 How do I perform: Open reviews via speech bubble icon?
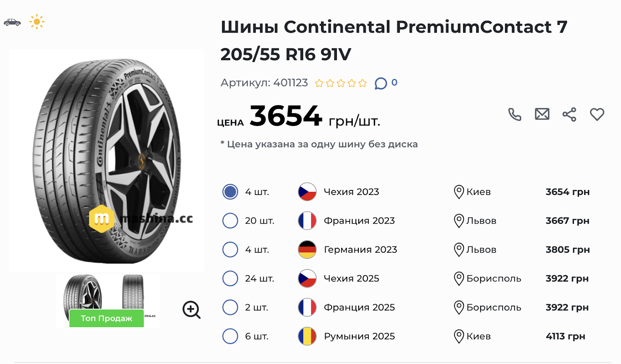coord(381,83)
